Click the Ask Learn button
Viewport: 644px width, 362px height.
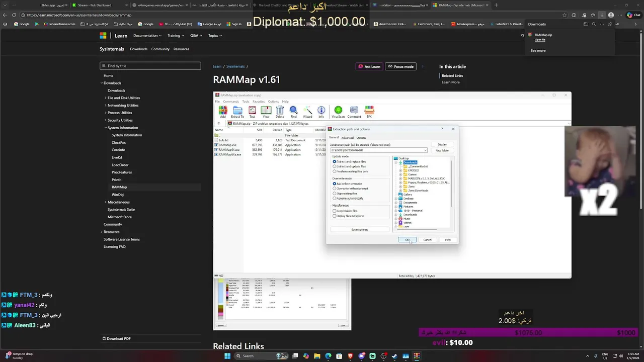(x=369, y=66)
